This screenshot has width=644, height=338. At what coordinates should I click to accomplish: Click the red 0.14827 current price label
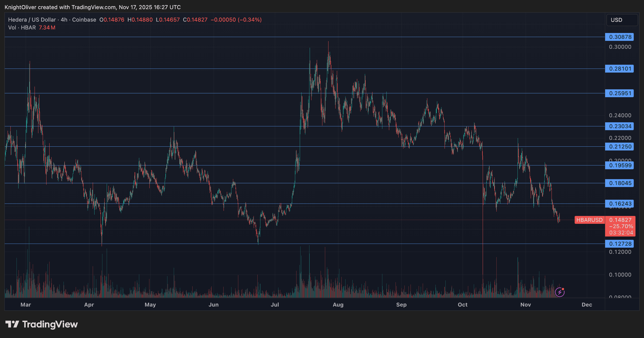coord(620,220)
